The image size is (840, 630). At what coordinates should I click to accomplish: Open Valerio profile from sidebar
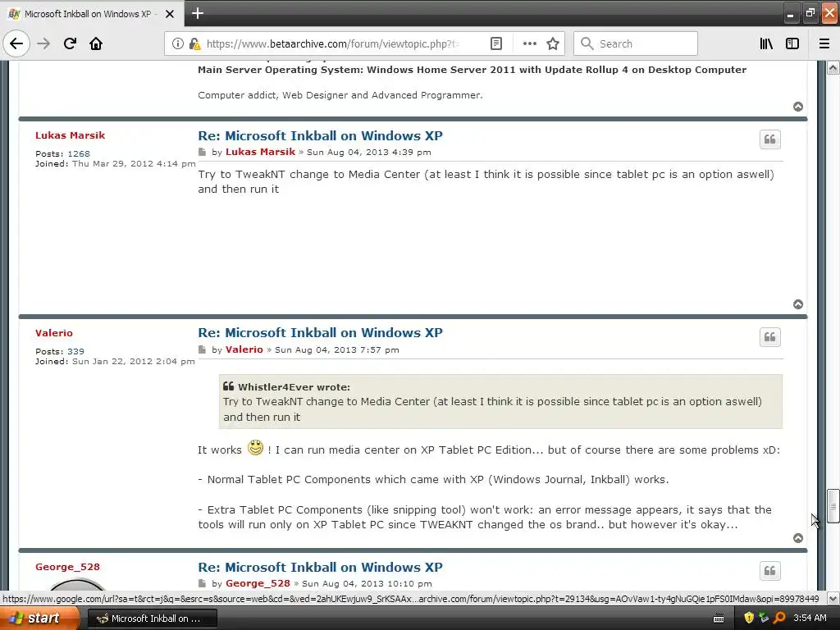coord(54,333)
